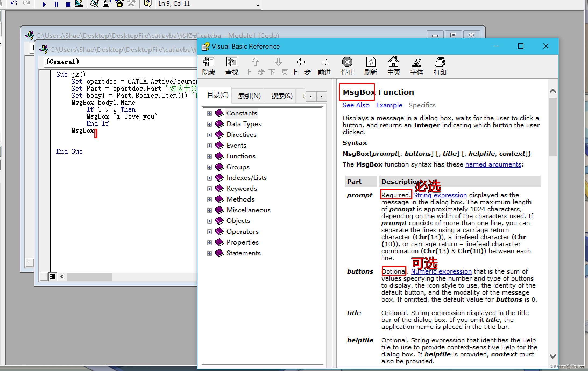Switch to the 搜索(S) tab
This screenshot has width=588, height=371.
click(282, 96)
